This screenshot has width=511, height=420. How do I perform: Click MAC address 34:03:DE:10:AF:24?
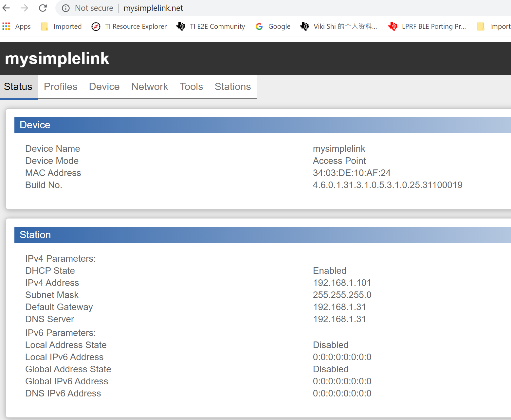[x=352, y=173]
